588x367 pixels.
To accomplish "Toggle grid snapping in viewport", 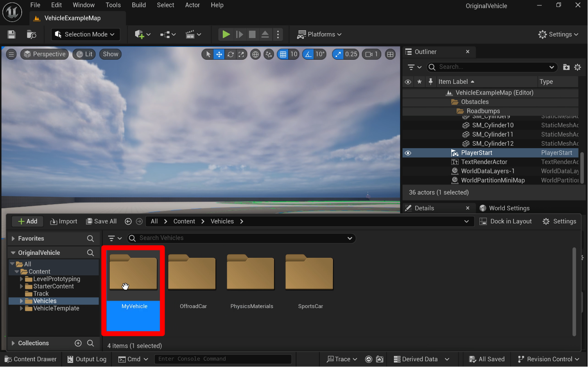I will [283, 54].
